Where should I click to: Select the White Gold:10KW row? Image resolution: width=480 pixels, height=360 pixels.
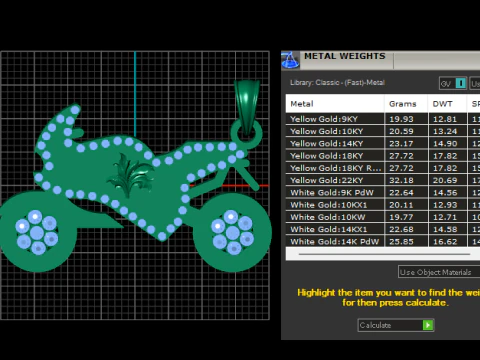383,217
